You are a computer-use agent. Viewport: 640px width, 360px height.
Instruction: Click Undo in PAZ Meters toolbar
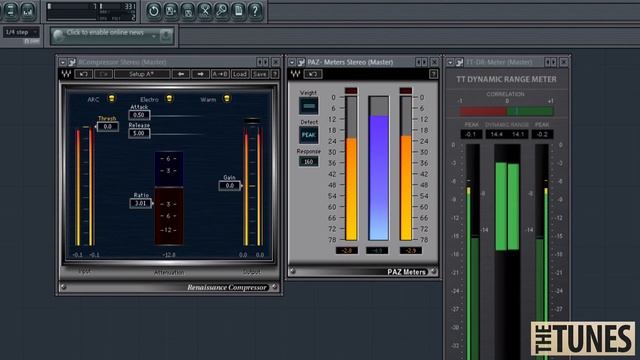point(313,74)
